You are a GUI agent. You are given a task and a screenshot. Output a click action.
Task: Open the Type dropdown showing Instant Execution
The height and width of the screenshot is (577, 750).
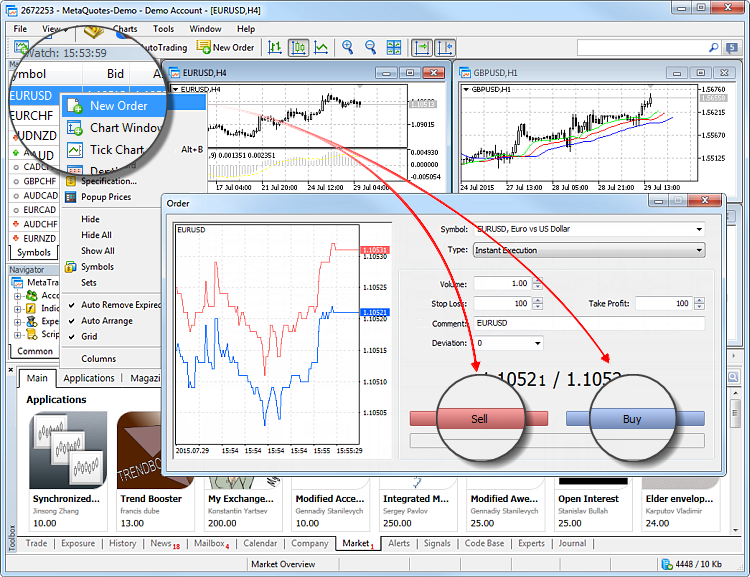(x=698, y=250)
